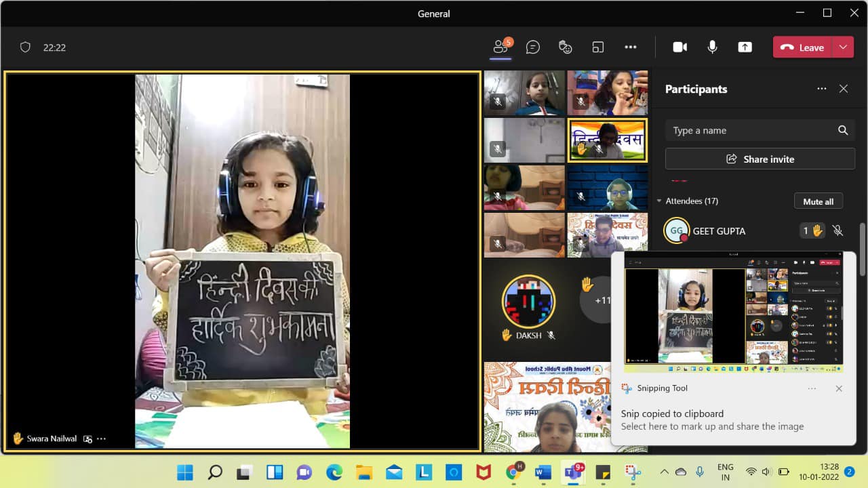The image size is (868, 488).
Task: Open Teams from the taskbar
Action: coord(573,472)
